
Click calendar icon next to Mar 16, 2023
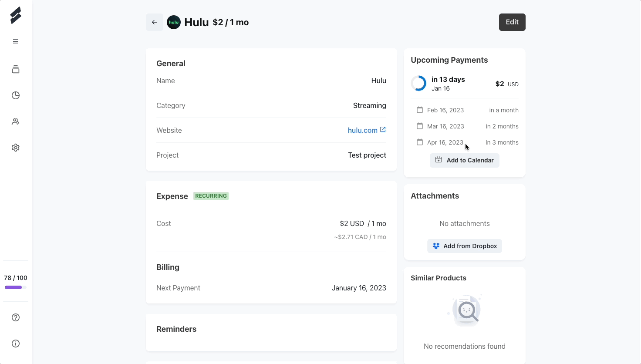click(420, 126)
